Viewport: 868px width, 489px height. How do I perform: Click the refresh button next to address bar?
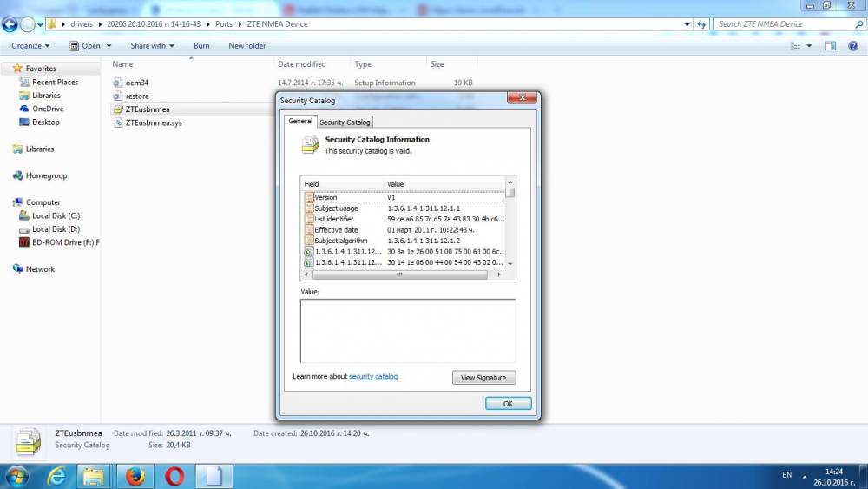point(701,24)
